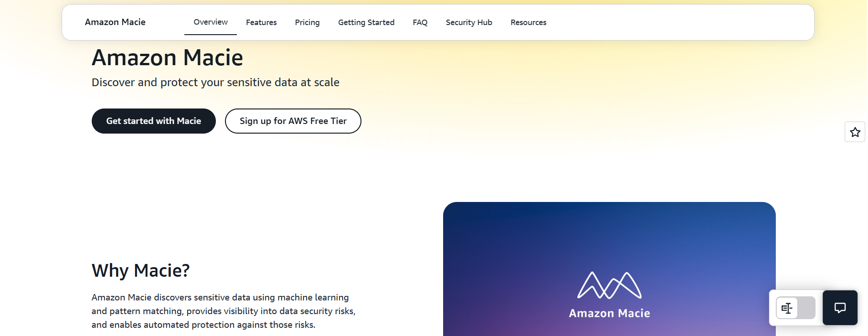
Task: Click Sign up for AWS Free Tier
Action: click(293, 121)
